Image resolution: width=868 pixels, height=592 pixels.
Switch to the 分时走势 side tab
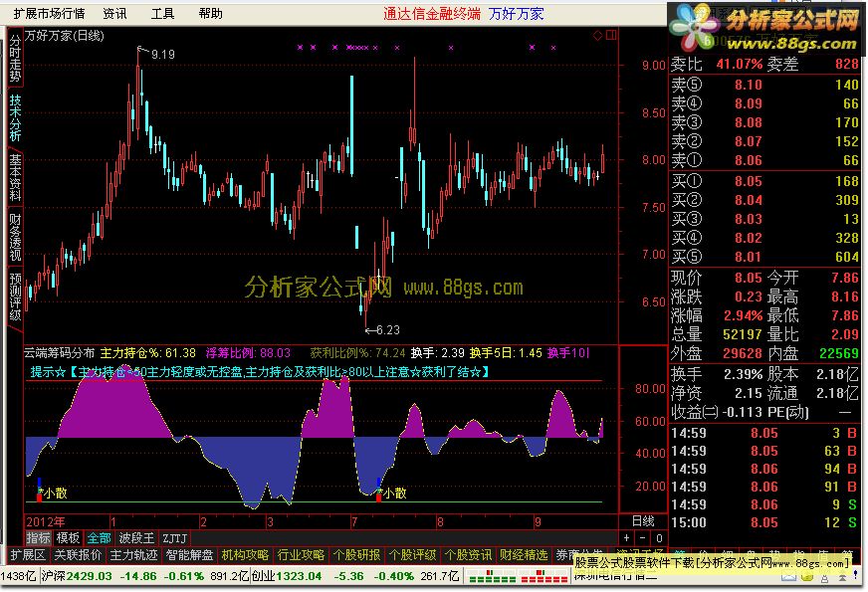point(15,59)
